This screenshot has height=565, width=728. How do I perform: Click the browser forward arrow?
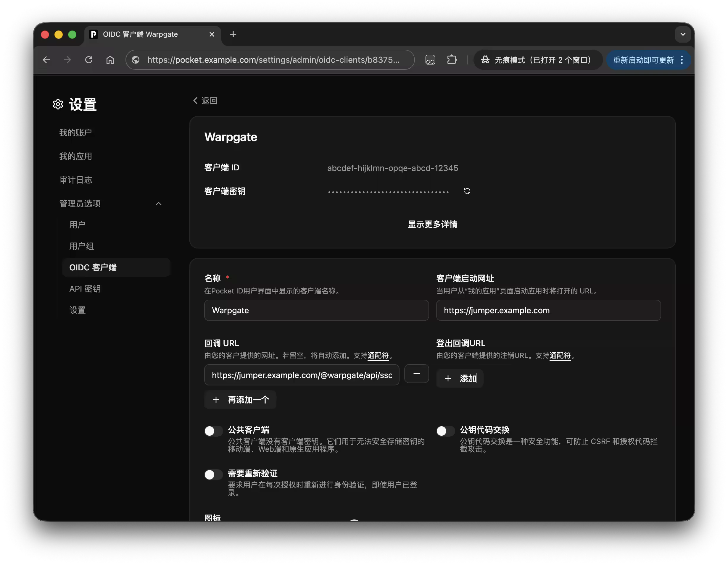click(67, 60)
